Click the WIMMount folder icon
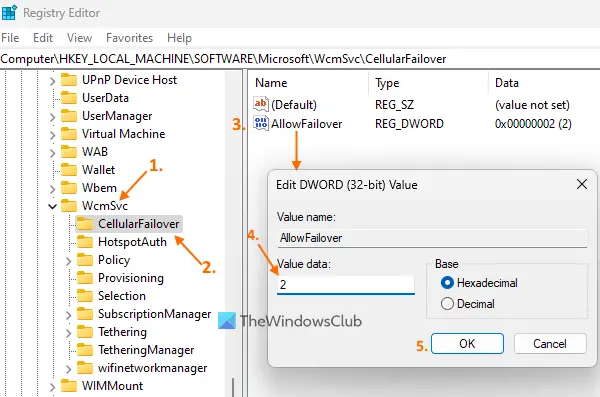The width and height of the screenshot is (600, 397). coord(69,386)
